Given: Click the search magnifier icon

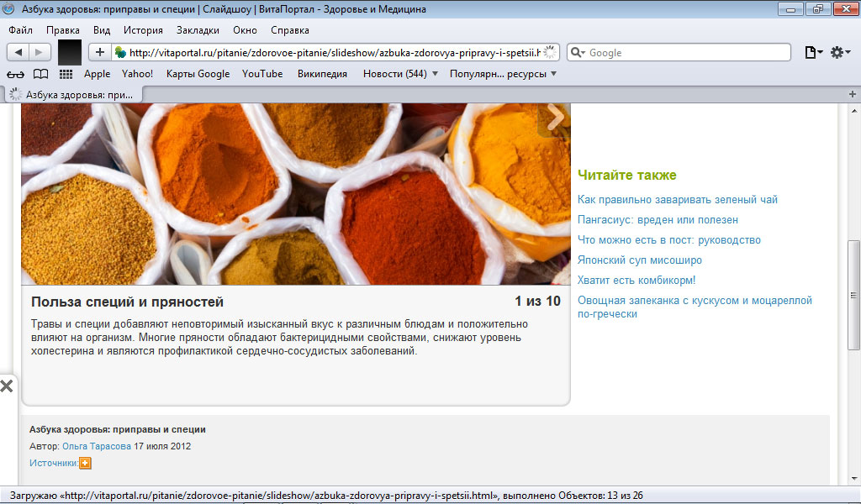Looking at the screenshot, I should point(577,53).
